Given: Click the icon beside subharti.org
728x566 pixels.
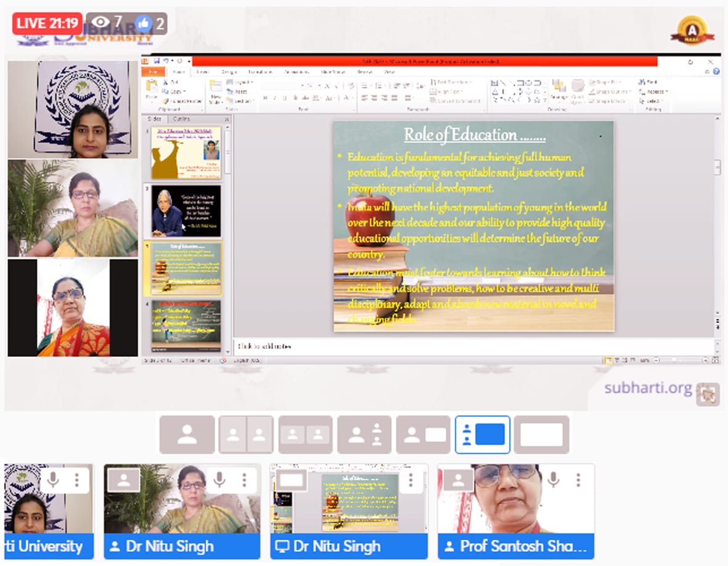Looking at the screenshot, I should click(x=707, y=394).
